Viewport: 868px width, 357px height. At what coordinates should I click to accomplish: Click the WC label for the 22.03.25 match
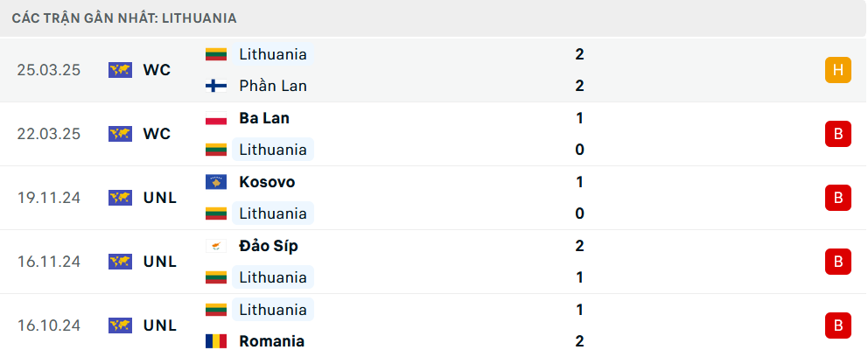[x=157, y=134]
